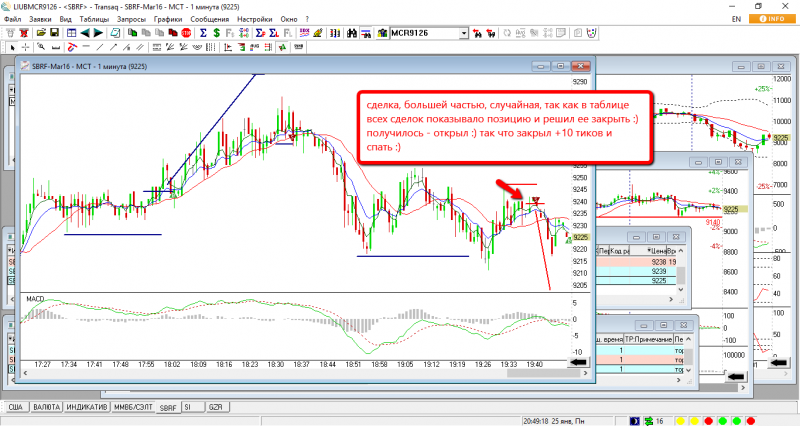Image resolution: width=800 pixels, height=426 pixels.
Task: Click the sigma with red F icon
Action: tap(260, 33)
